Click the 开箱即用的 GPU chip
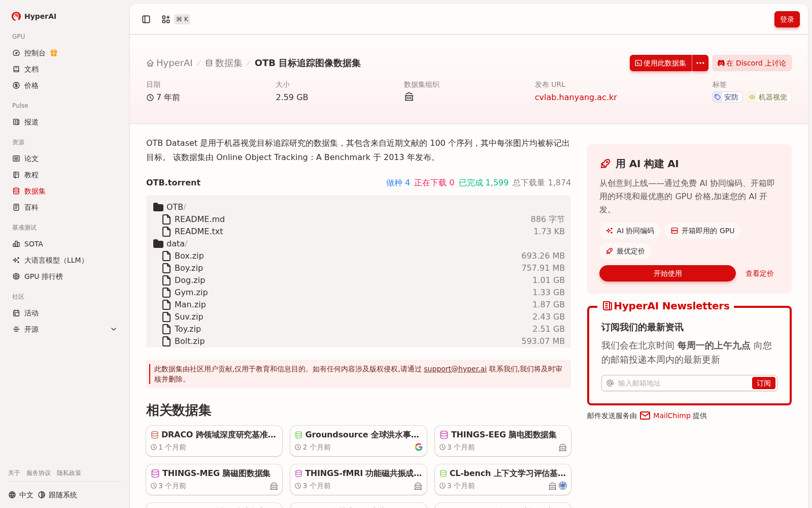 (x=702, y=231)
